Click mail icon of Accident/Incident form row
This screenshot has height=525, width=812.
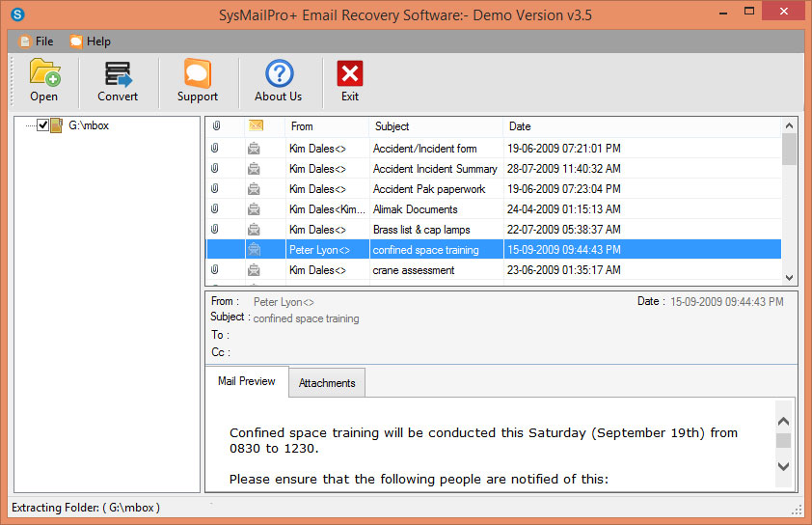[x=254, y=149]
